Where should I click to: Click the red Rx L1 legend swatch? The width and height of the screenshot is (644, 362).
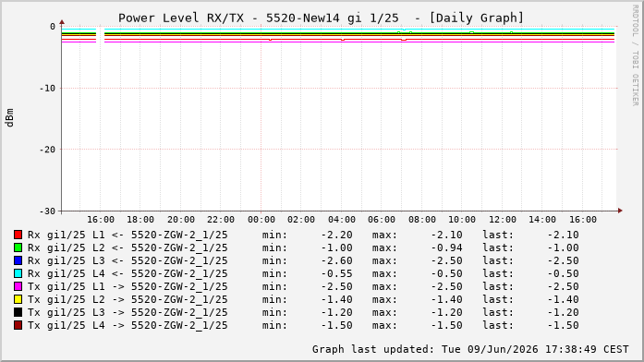coord(18,235)
